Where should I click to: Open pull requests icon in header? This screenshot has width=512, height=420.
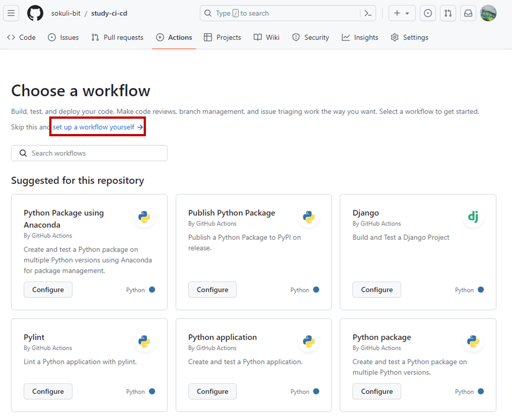pyautogui.click(x=448, y=13)
